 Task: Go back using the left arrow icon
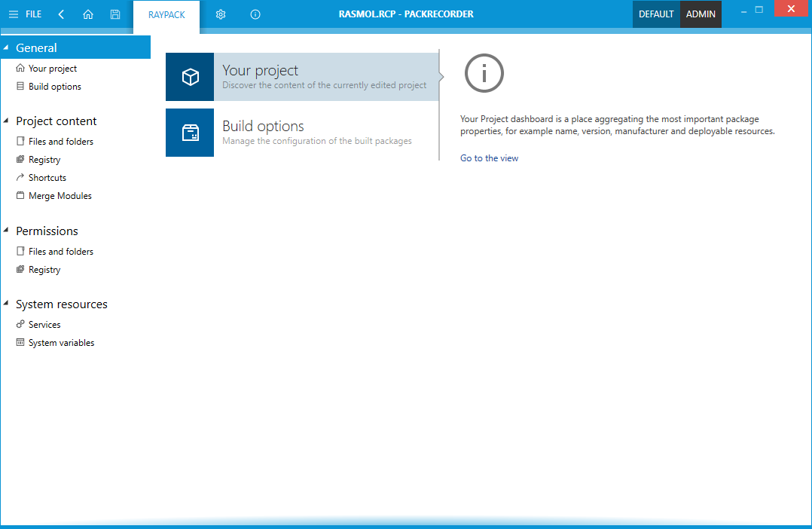click(x=61, y=14)
